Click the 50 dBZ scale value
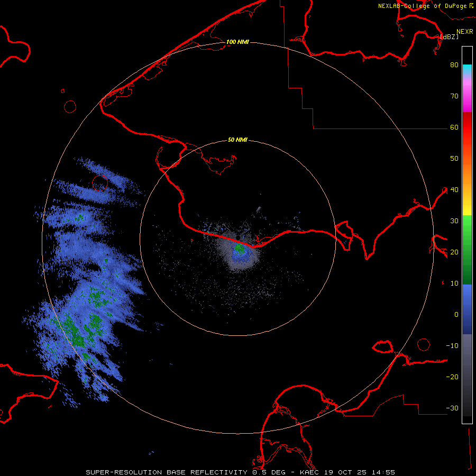The height and width of the screenshot is (476, 476). (x=454, y=159)
